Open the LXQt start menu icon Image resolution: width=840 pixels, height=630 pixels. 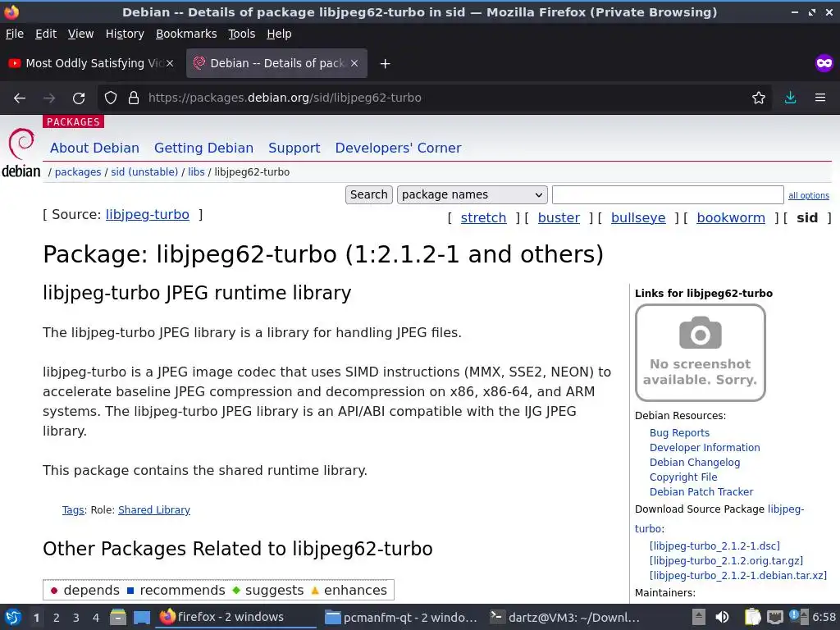13,618
